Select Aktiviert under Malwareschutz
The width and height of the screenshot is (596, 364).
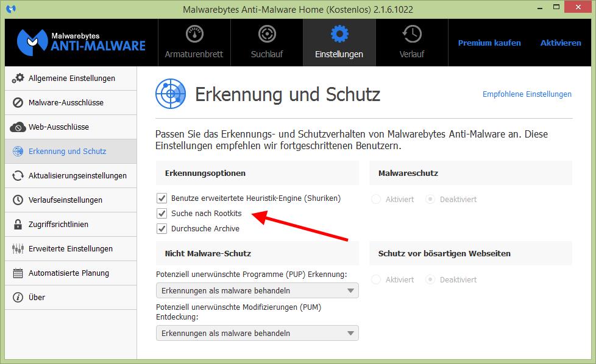coord(376,199)
